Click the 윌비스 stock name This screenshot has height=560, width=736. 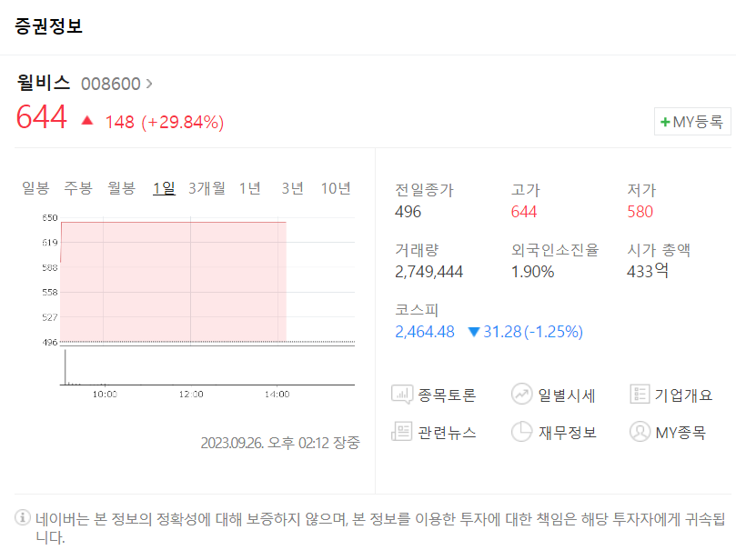point(43,83)
